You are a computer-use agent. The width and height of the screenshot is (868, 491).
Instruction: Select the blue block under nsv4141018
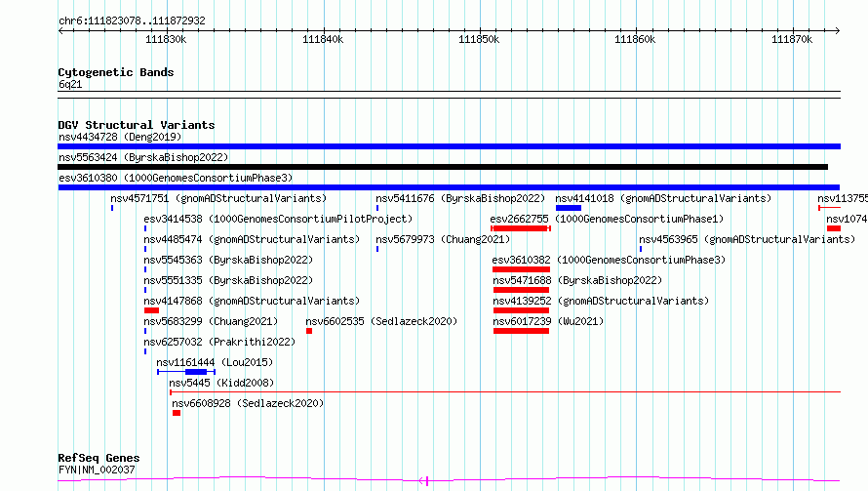(x=569, y=208)
